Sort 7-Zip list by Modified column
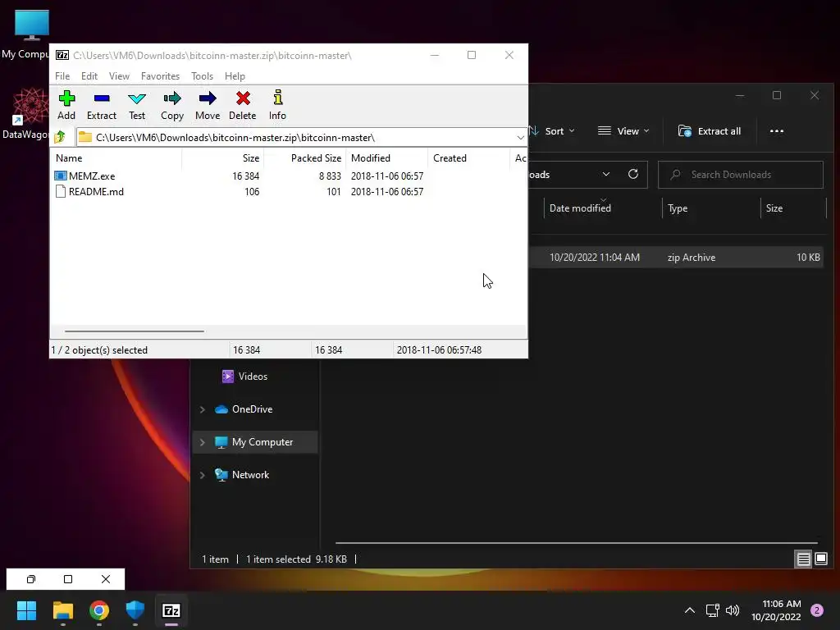 [387, 158]
